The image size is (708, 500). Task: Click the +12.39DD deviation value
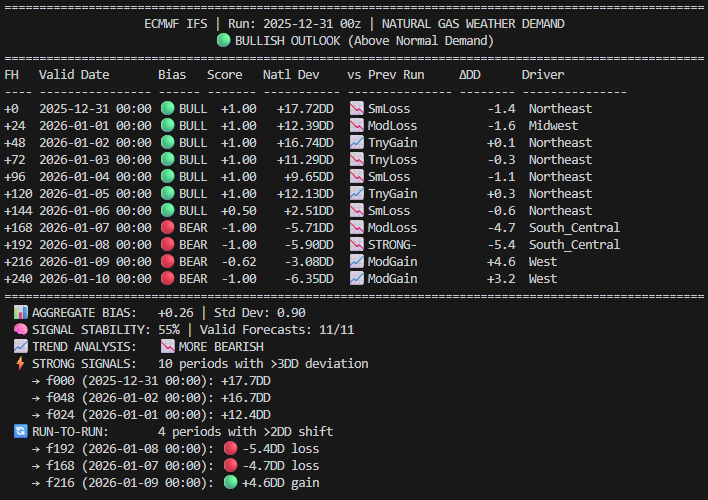tap(305, 125)
